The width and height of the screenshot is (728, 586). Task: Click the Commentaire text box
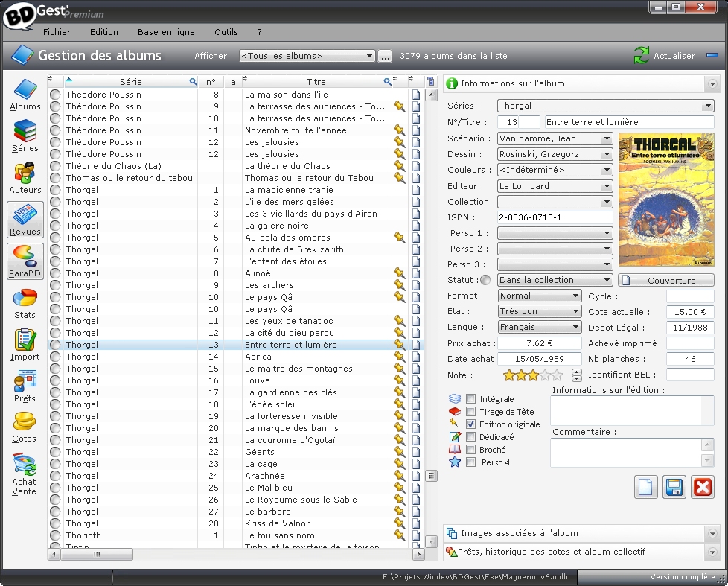pyautogui.click(x=625, y=453)
